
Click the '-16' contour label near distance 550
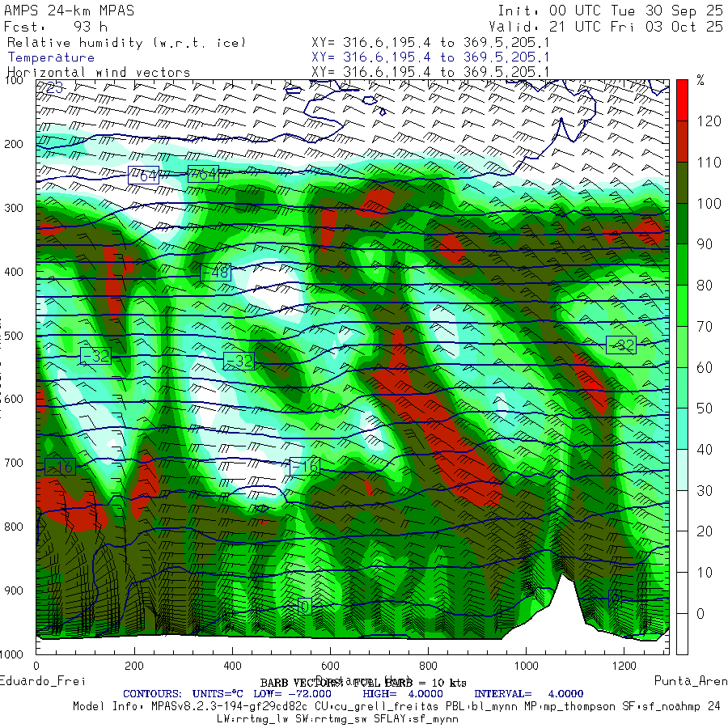click(305, 466)
